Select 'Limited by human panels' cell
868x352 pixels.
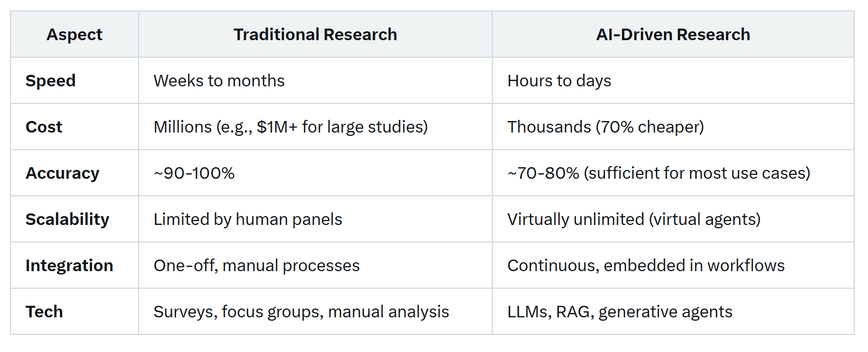pyautogui.click(x=248, y=219)
